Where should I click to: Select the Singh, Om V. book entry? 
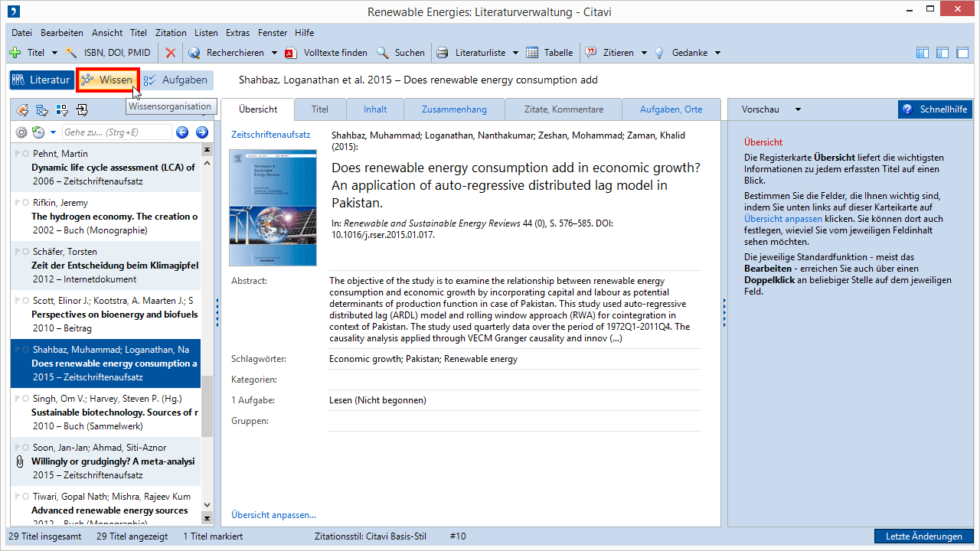coord(106,412)
